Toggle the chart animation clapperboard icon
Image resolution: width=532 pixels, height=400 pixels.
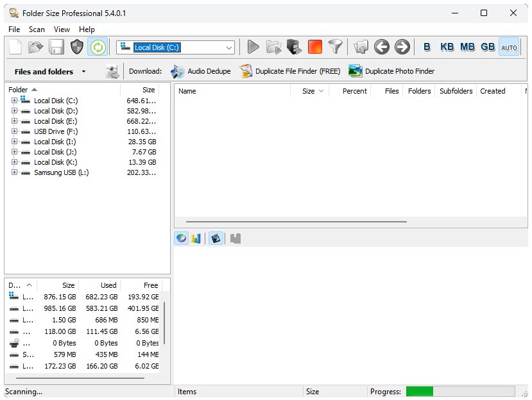(216, 238)
